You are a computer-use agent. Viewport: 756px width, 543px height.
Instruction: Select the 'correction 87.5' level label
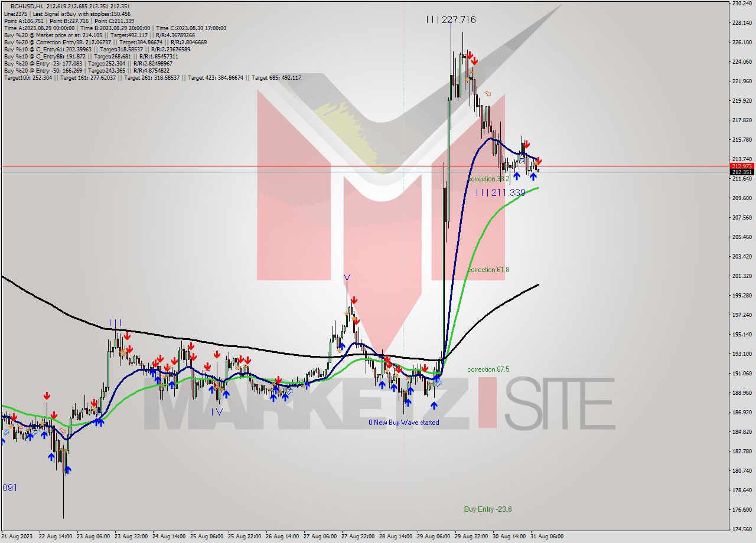(x=488, y=369)
